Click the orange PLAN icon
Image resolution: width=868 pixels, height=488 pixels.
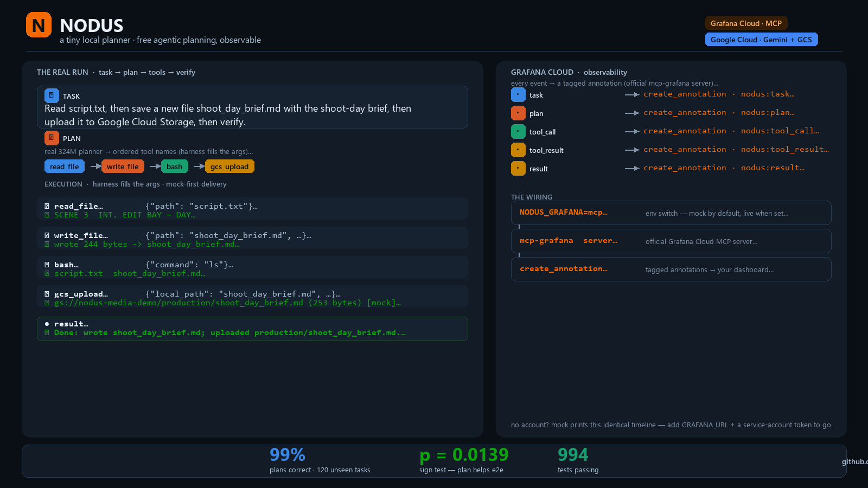pyautogui.click(x=52, y=138)
